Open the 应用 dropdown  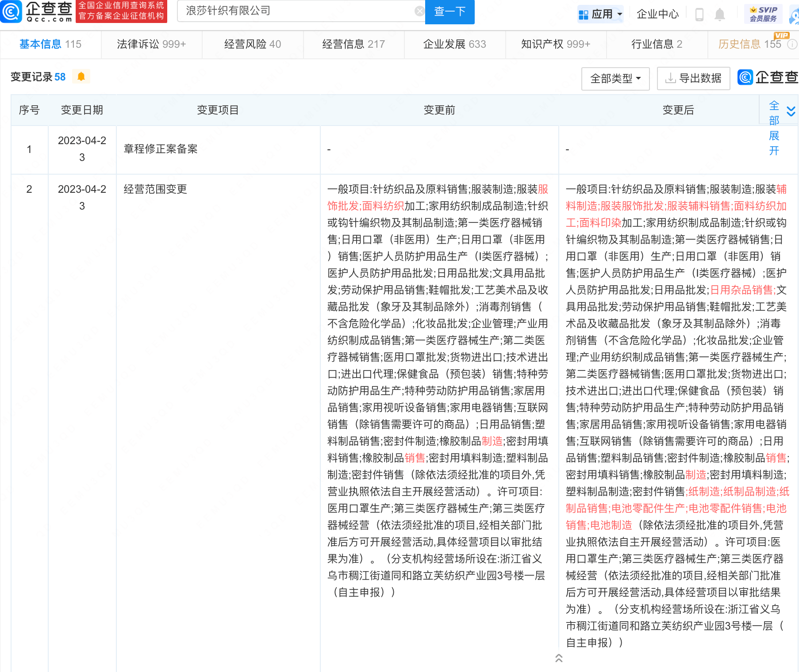(600, 13)
